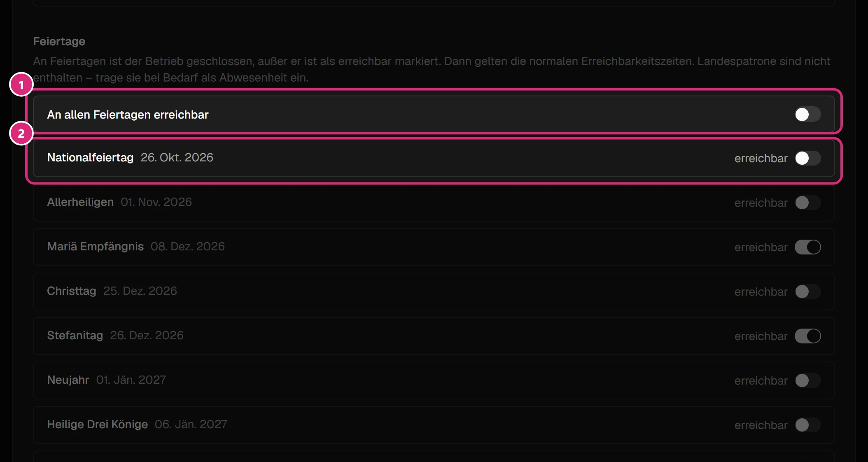Enable erreichbar for Neujahr

807,380
